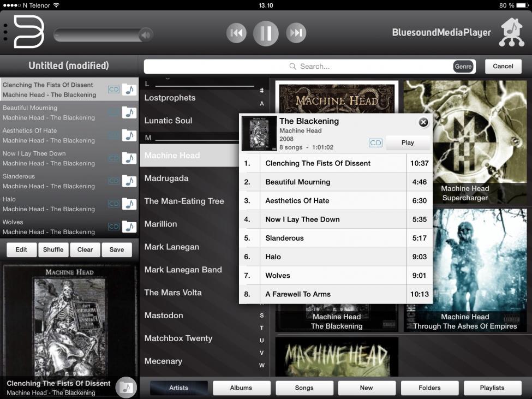
Task: Skip to the previous track
Action: click(x=236, y=33)
